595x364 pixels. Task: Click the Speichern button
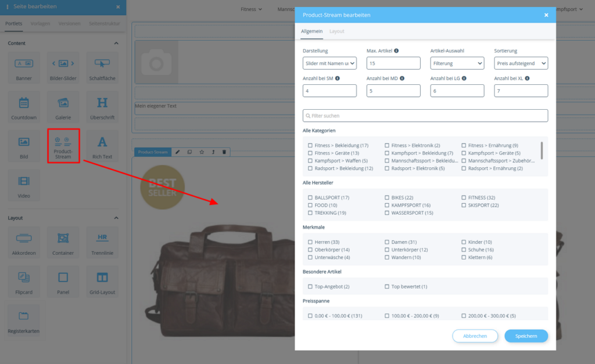coord(526,336)
